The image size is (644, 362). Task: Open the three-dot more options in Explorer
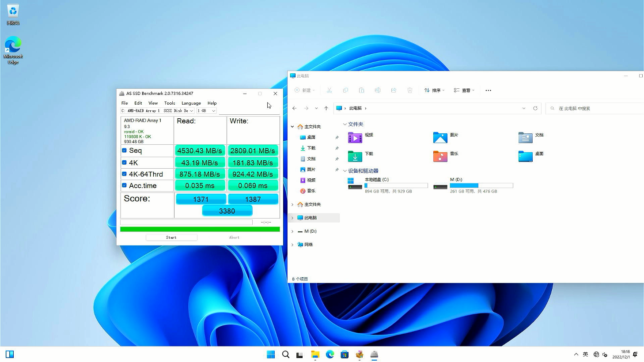pos(488,90)
